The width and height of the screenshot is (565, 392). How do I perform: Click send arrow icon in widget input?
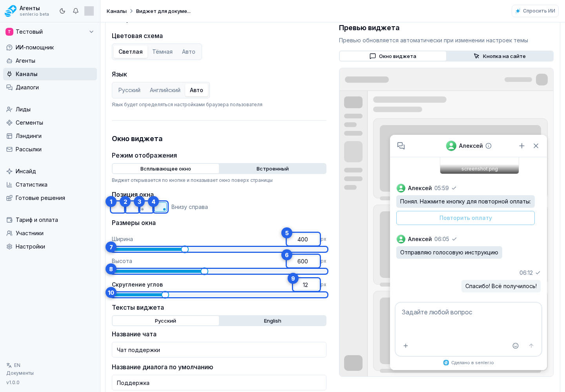(x=531, y=346)
